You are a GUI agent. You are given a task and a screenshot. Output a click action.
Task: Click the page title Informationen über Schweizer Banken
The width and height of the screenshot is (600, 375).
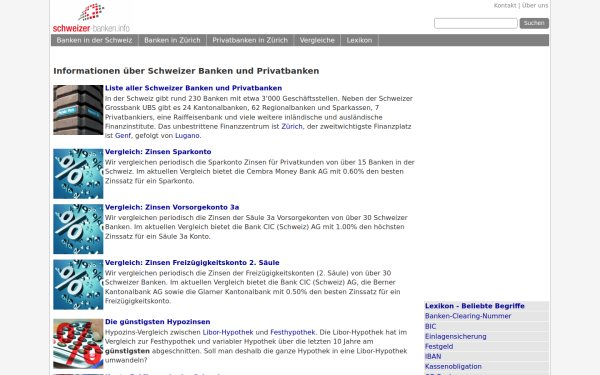(186, 71)
